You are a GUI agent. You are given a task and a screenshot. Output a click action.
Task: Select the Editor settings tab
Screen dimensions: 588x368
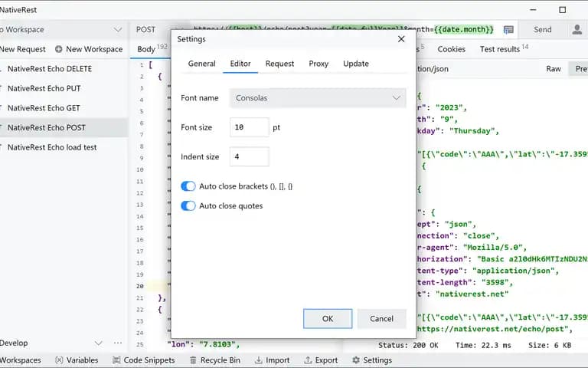(x=240, y=64)
